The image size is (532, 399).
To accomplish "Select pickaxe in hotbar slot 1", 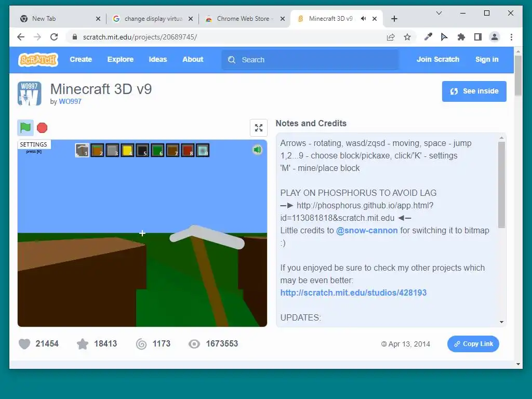I will 82,150.
